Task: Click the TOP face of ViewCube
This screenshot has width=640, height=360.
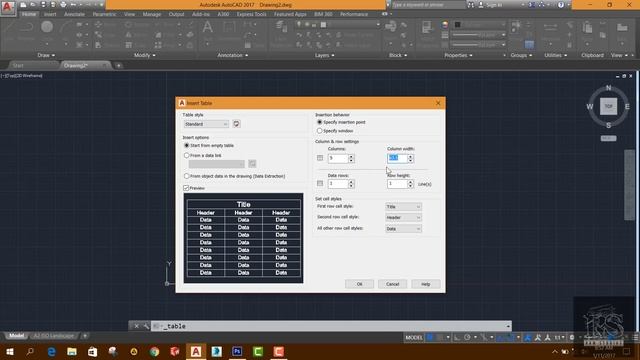Action: [x=608, y=107]
